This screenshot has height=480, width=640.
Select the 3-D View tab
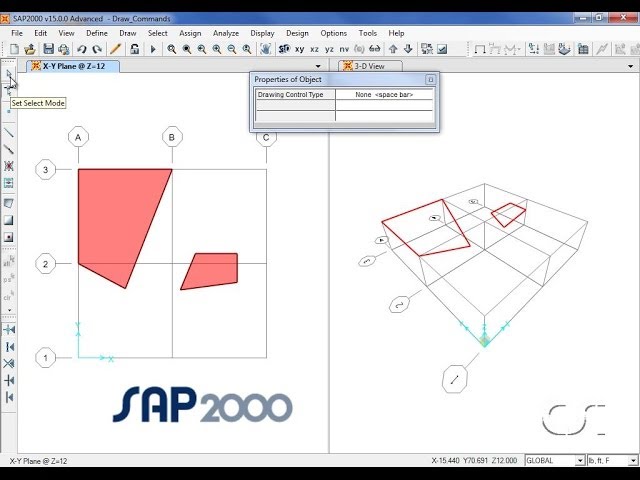371,66
